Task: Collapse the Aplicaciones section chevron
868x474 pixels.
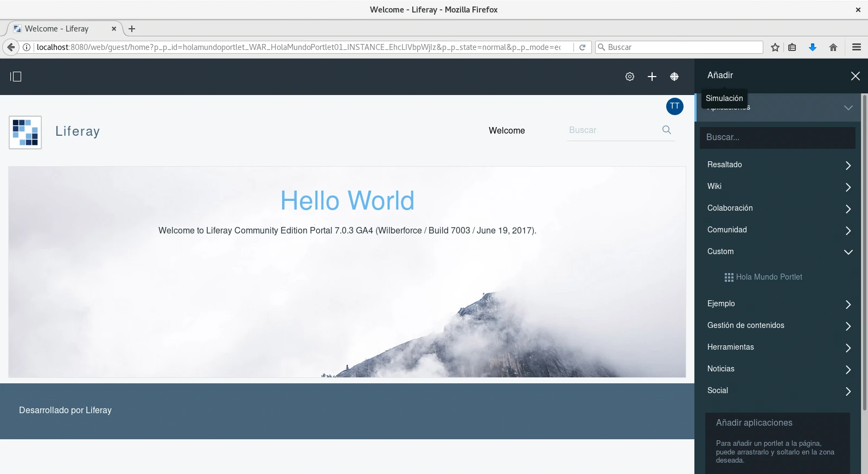Action: (848, 108)
